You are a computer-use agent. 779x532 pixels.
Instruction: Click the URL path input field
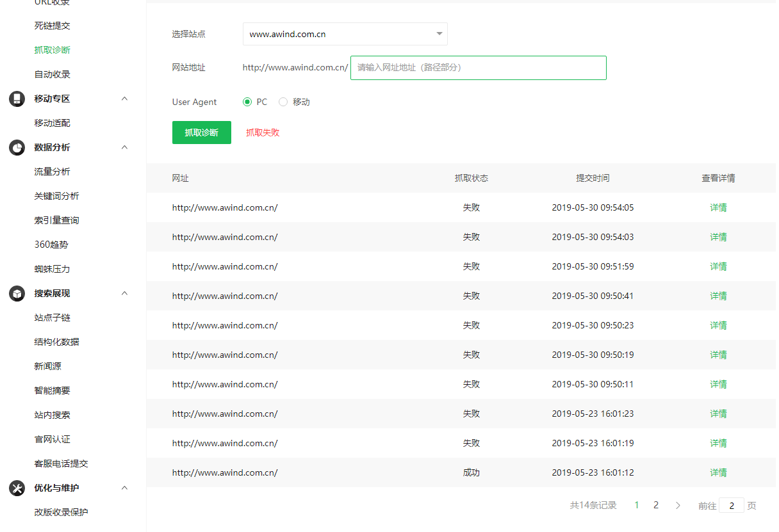pos(478,68)
